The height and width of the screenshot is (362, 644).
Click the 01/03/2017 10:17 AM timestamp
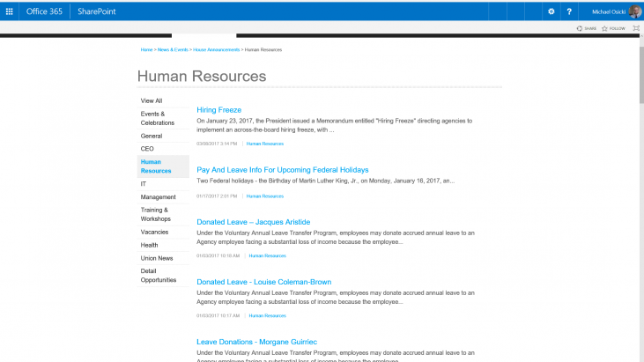tap(218, 315)
